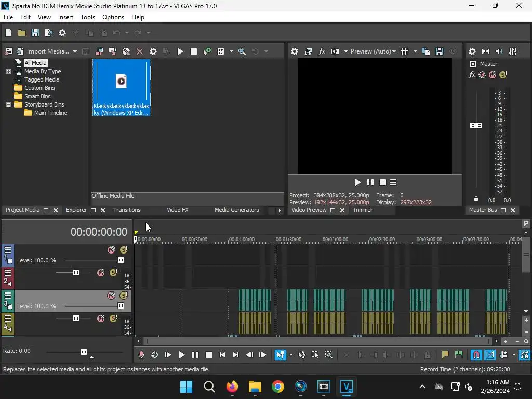
Task: Select the Zoom Edit Tool
Action: click(x=328, y=355)
